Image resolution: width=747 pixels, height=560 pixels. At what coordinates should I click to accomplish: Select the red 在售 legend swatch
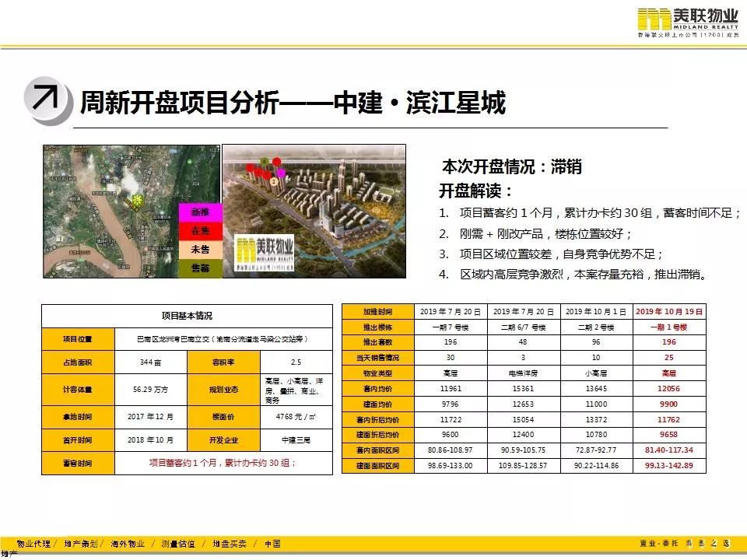[x=201, y=231]
